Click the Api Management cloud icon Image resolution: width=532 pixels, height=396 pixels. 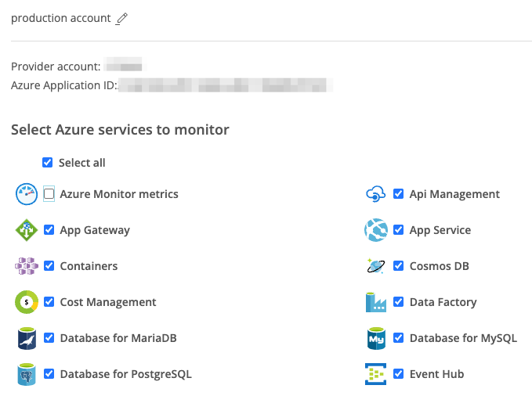coord(376,194)
